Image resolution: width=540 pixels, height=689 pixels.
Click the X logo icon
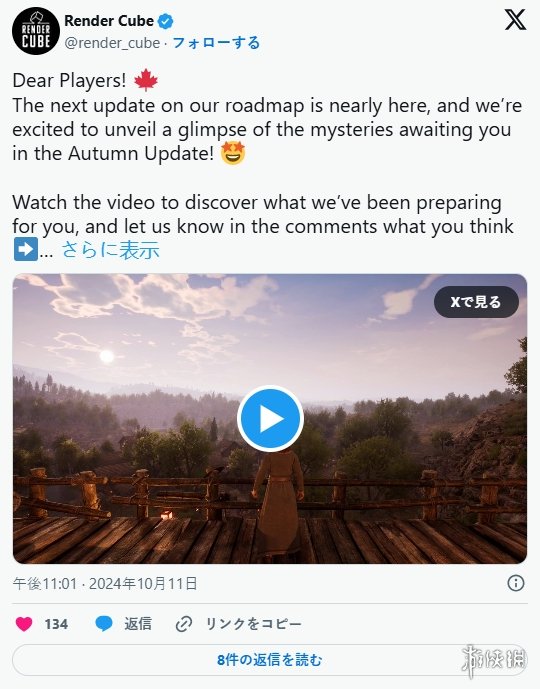(x=515, y=20)
